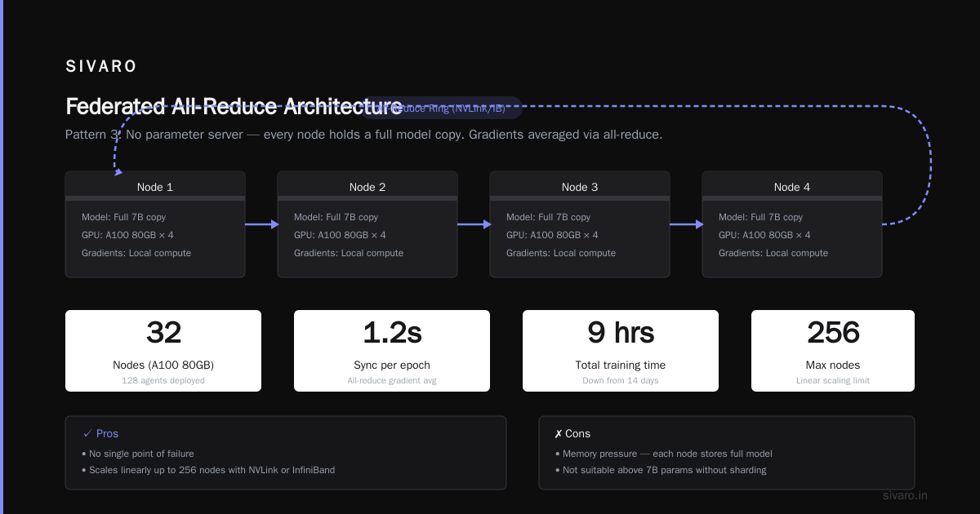Click Node 1's GPU: A100 80GB × 4 line
Viewport: 980px width, 514px height.
tap(127, 235)
